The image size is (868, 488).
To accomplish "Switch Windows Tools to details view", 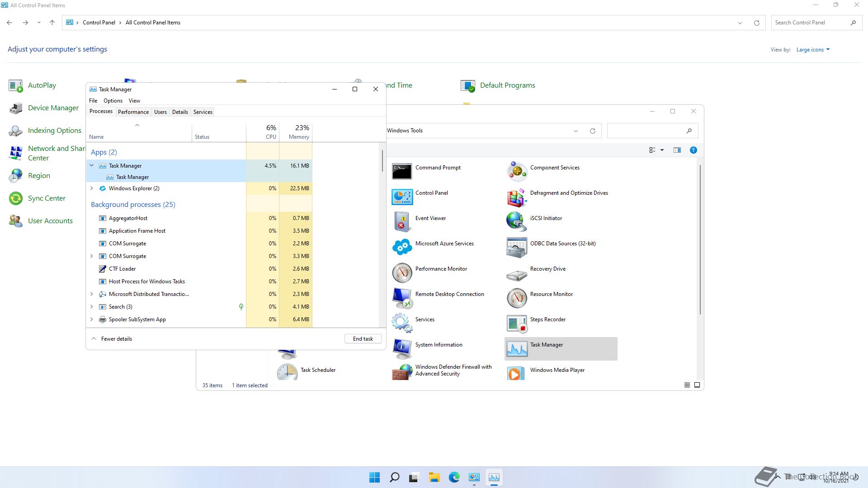I will point(687,385).
